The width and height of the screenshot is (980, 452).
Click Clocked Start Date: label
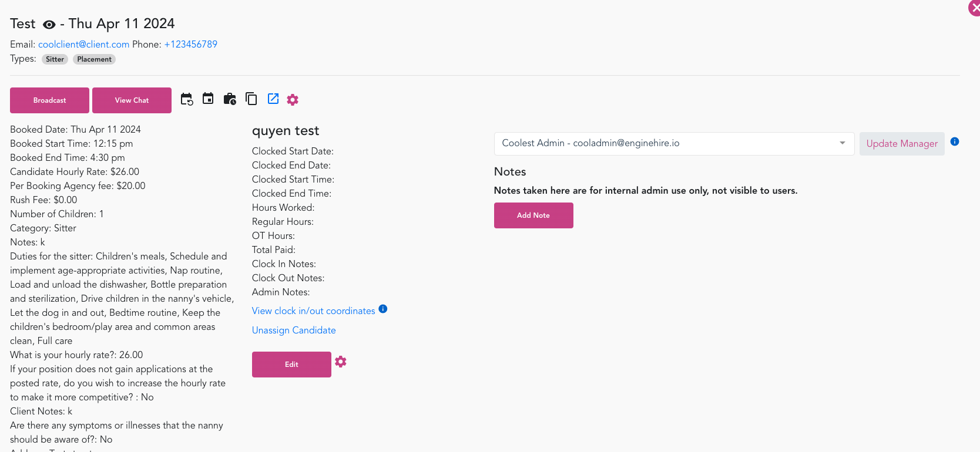pyautogui.click(x=293, y=151)
